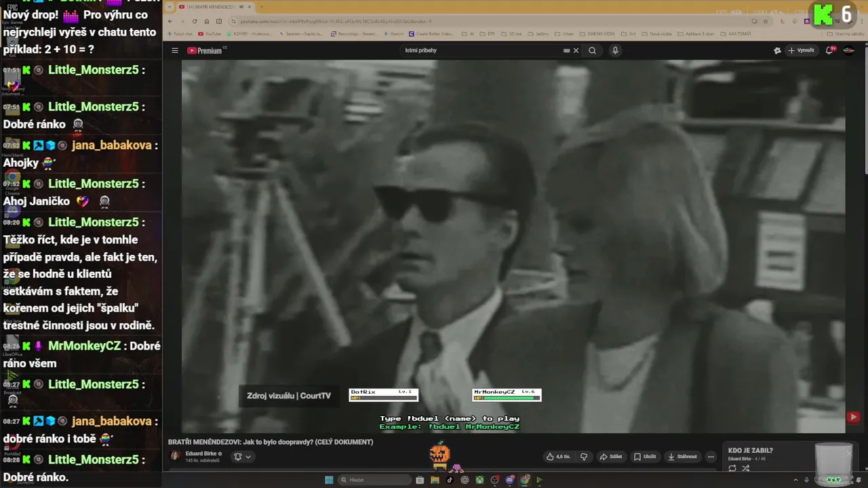Image resolution: width=868 pixels, height=488 pixels.
Task: Start voice search with microphone
Action: point(615,50)
